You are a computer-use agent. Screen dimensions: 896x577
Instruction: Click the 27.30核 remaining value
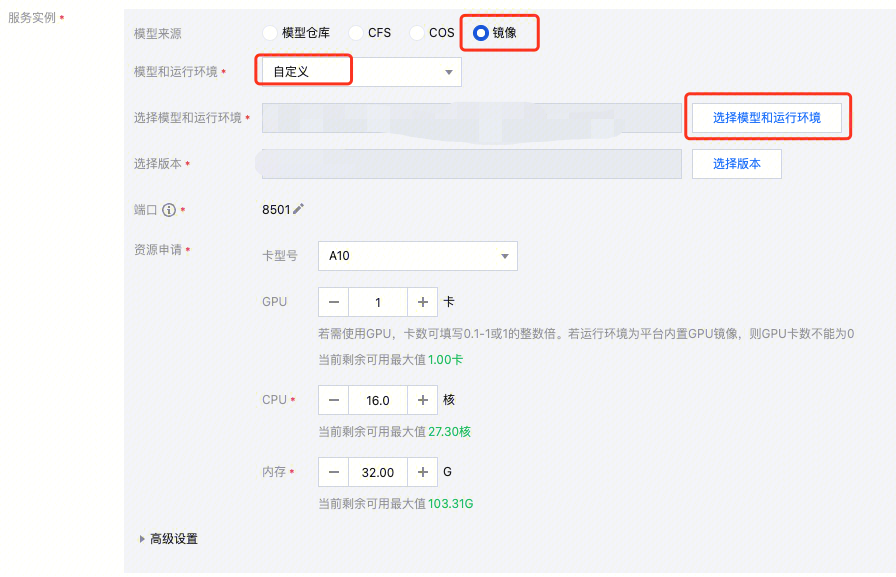click(x=450, y=432)
